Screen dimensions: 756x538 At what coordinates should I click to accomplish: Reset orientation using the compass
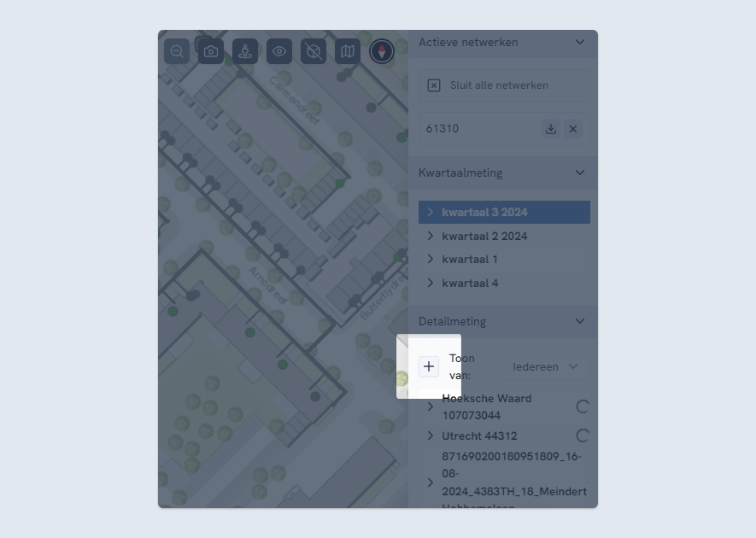point(382,51)
